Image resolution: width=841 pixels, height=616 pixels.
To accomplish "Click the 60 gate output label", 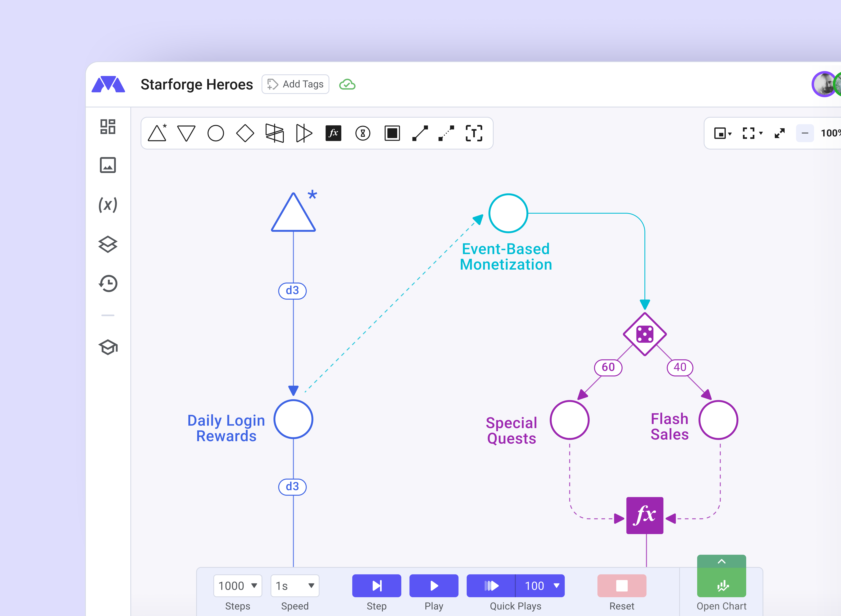I will coord(608,367).
